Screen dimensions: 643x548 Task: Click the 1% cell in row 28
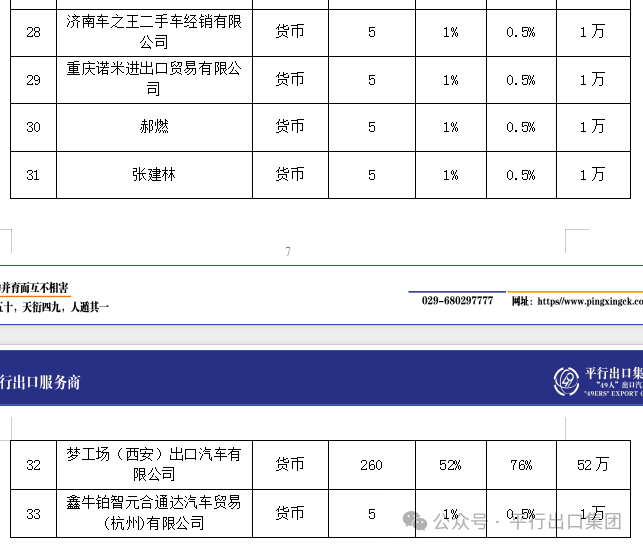451,32
